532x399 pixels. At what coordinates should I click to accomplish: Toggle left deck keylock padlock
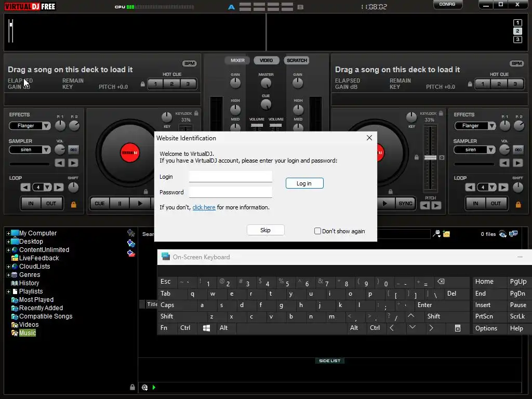pos(196,113)
